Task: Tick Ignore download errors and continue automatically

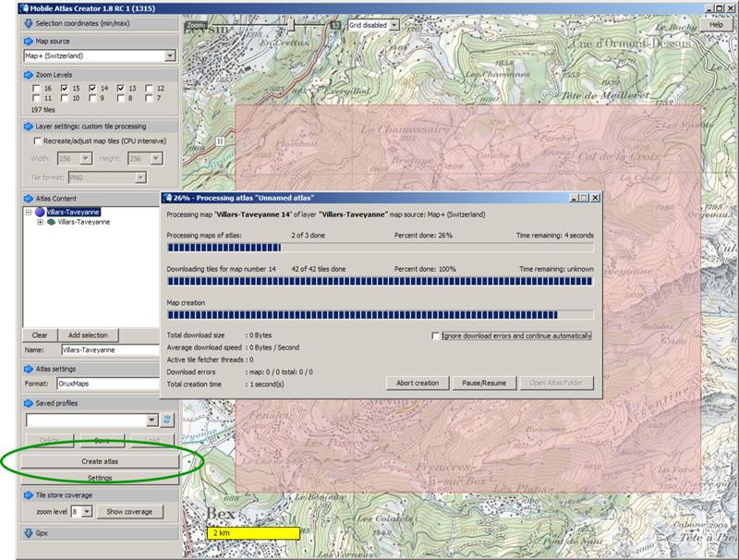Action: [436, 335]
